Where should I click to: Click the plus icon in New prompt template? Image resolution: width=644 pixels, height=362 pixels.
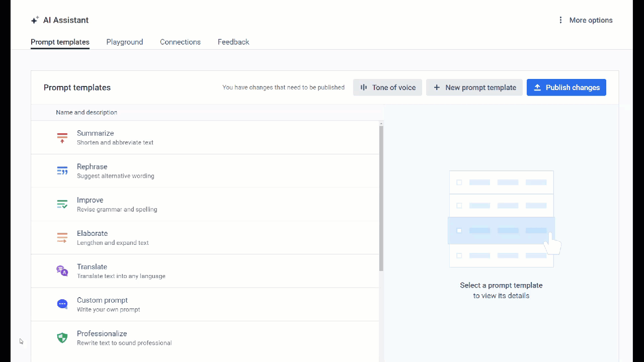point(437,87)
